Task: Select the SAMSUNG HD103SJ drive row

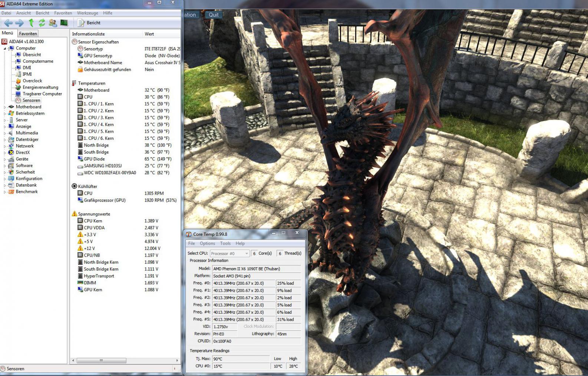Action: tap(126, 166)
